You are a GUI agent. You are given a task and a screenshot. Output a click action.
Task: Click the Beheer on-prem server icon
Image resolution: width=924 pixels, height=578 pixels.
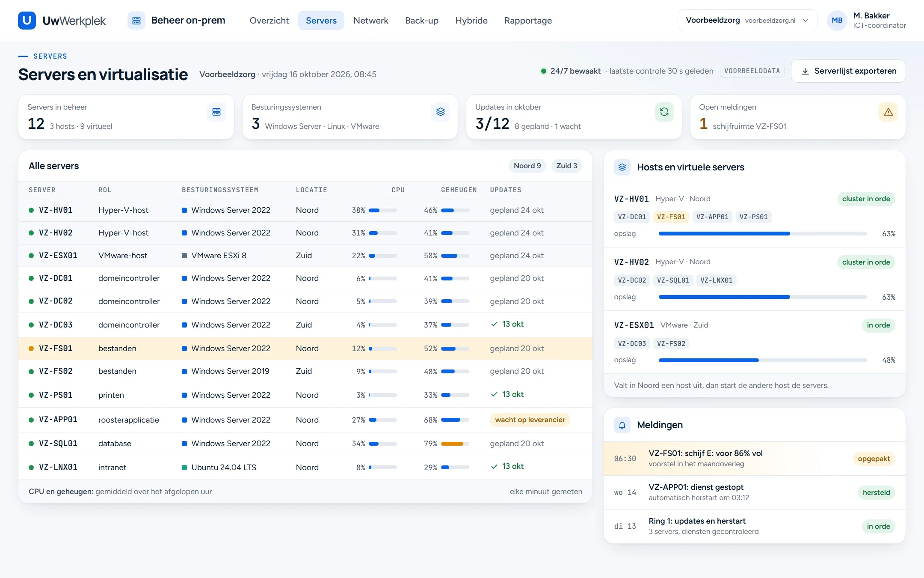tap(136, 20)
